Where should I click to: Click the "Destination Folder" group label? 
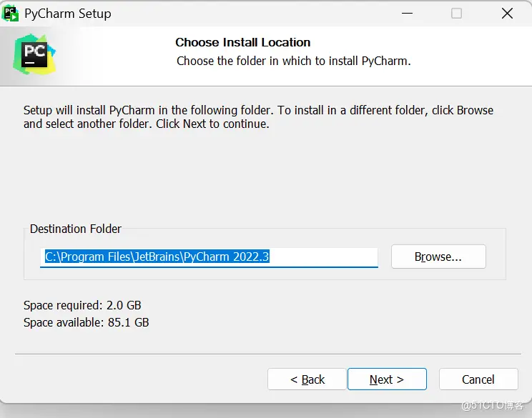tap(76, 229)
